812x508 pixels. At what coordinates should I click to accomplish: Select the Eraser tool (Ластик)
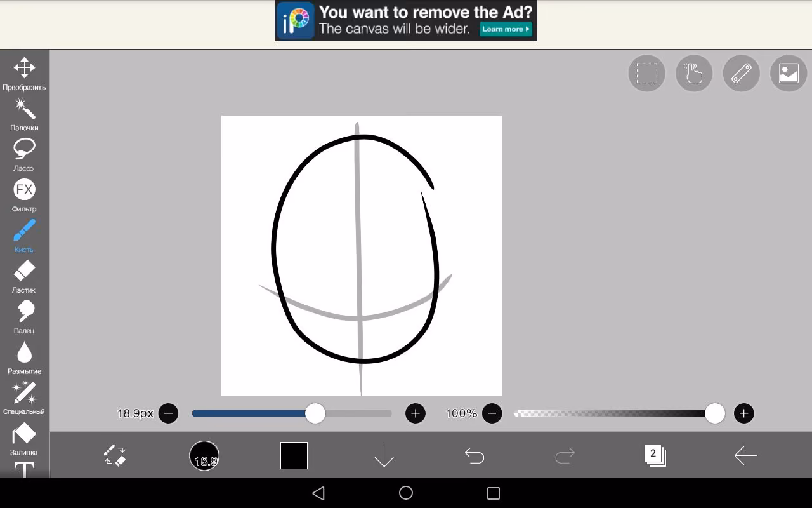24,277
